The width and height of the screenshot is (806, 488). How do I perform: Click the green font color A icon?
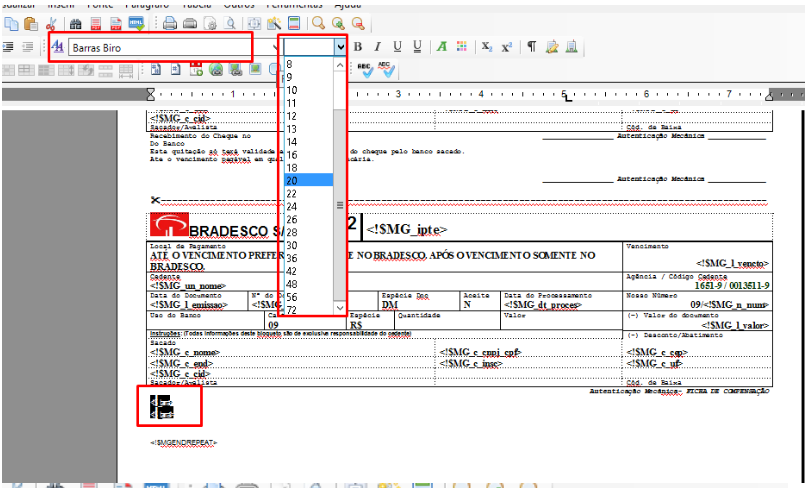442,47
